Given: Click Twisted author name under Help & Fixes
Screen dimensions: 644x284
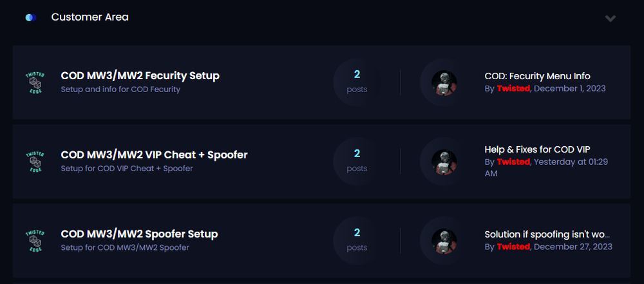Looking at the screenshot, I should (513, 162).
